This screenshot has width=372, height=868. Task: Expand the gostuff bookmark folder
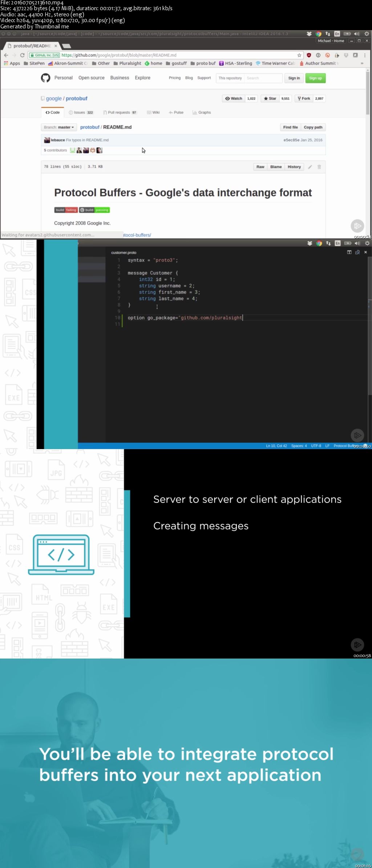pyautogui.click(x=176, y=63)
